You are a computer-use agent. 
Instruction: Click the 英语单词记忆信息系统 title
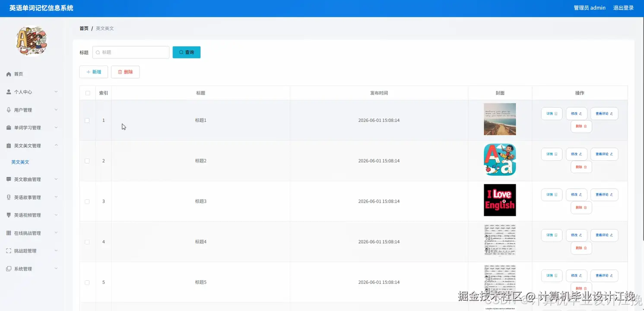point(41,8)
